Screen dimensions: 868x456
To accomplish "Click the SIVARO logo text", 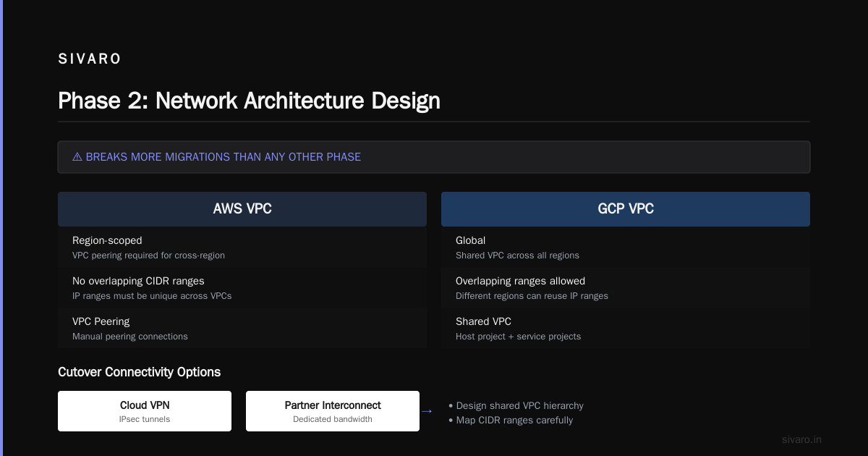I will tap(90, 59).
